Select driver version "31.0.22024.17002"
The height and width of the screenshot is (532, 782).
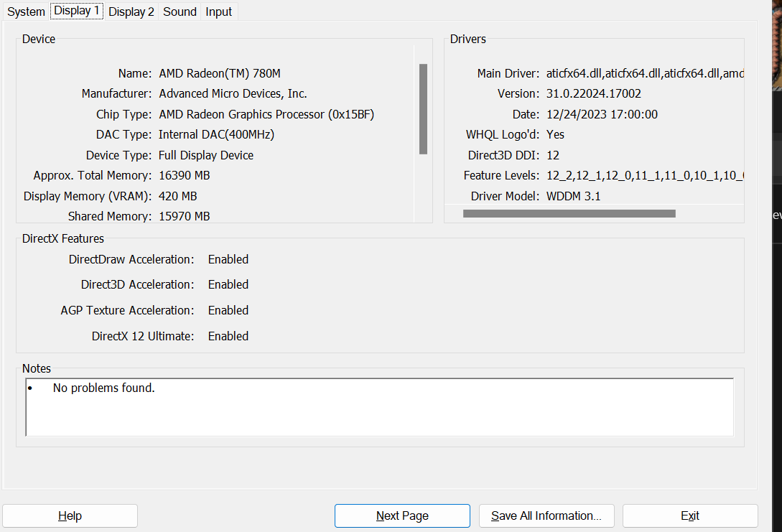(x=593, y=94)
